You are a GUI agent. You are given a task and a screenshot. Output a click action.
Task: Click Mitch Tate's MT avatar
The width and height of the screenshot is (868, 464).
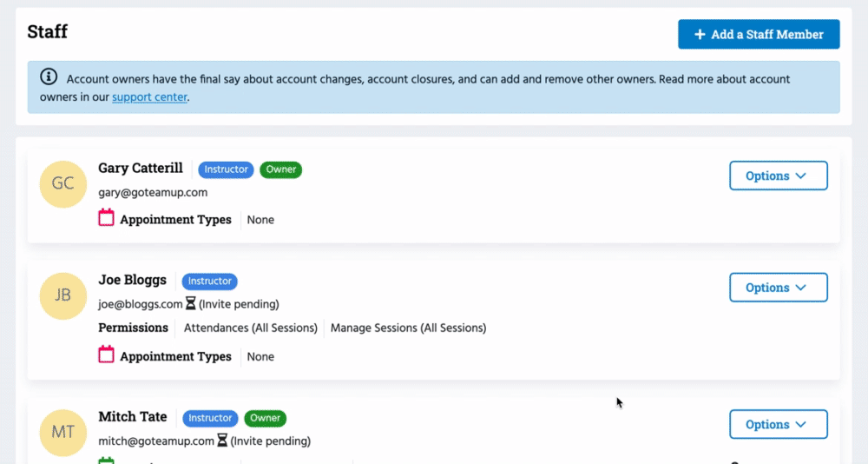[63, 432]
